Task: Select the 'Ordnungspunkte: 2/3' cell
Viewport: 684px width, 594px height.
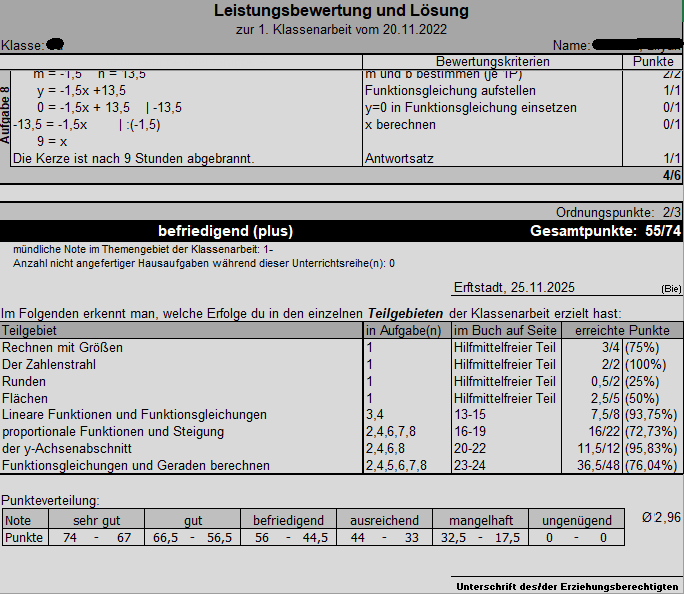Action: (618, 213)
